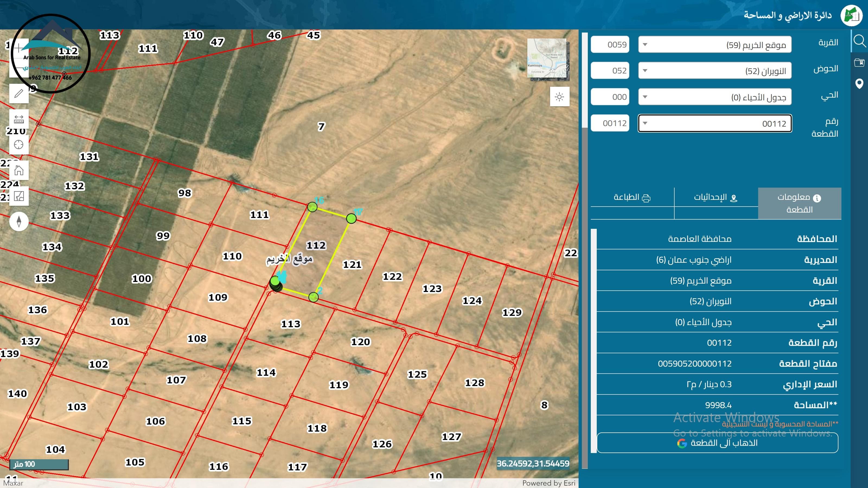
Task: Open the basemap gallery icon
Action: tap(19, 196)
